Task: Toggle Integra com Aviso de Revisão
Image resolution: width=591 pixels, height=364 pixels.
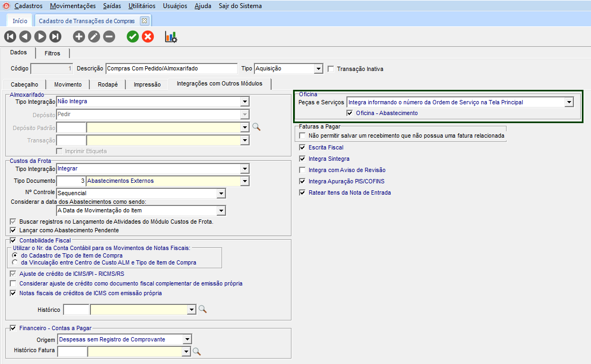Action: point(303,170)
